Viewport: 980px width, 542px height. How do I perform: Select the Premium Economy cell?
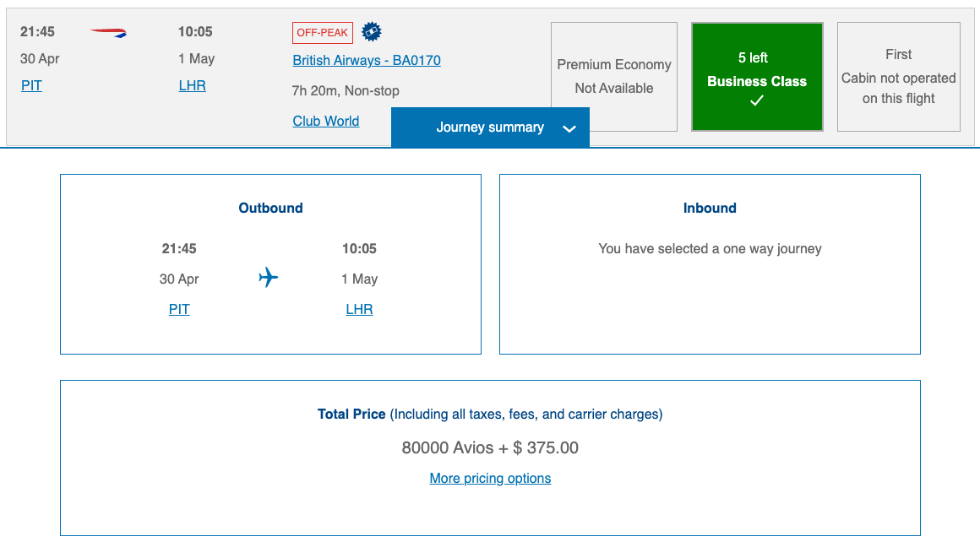click(x=613, y=77)
